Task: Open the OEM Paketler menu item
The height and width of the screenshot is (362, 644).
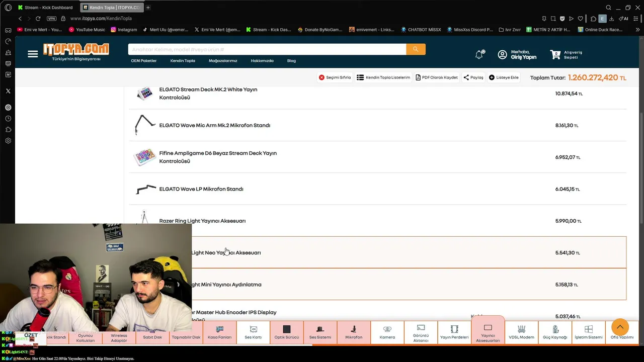Action: [144, 61]
